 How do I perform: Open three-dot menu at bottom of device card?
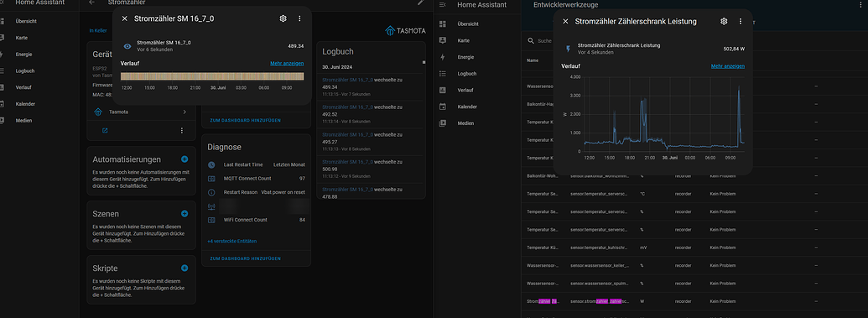pyautogui.click(x=181, y=131)
